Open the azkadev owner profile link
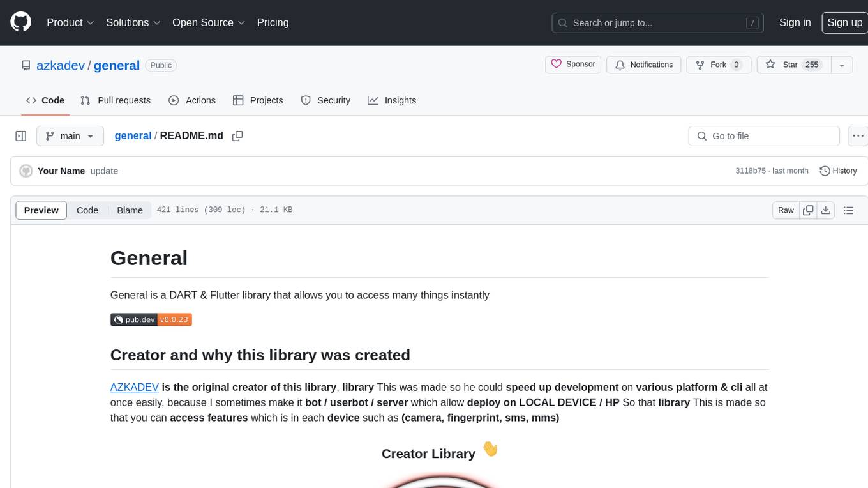This screenshot has width=868, height=488. coord(61,65)
